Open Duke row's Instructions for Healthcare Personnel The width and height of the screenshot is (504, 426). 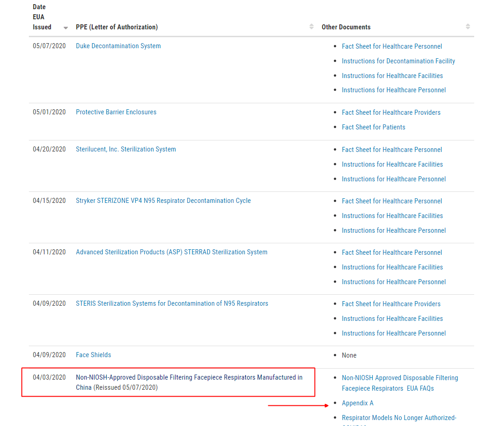pyautogui.click(x=394, y=90)
